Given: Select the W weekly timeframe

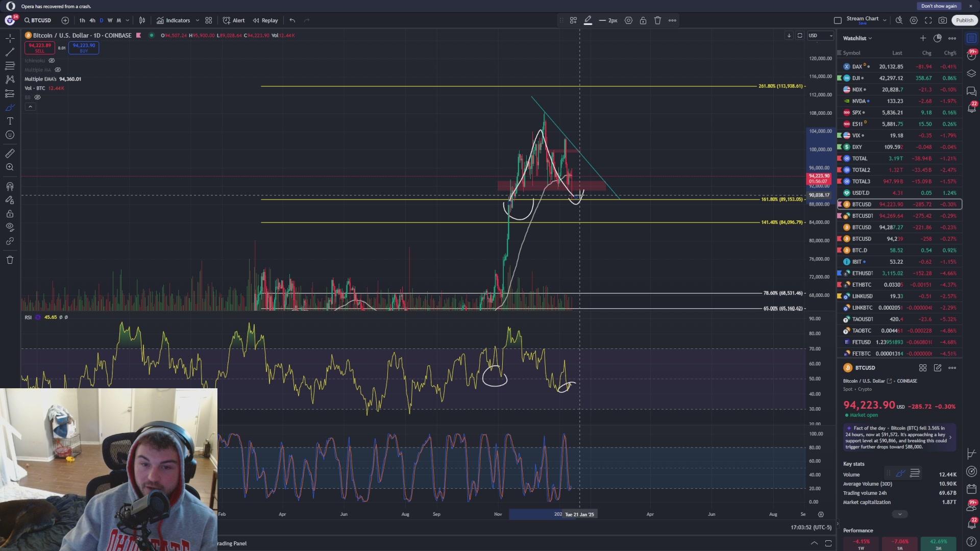Looking at the screenshot, I should 110,20.
